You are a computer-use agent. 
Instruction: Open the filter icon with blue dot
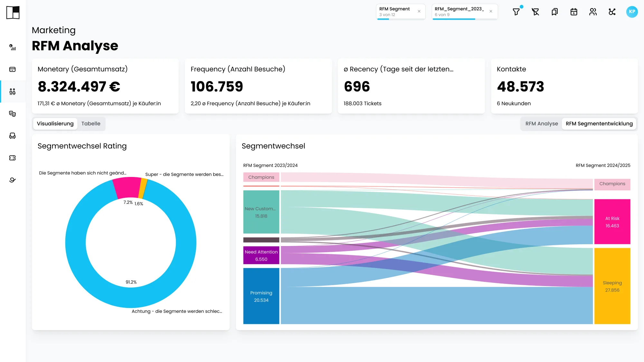pos(516,12)
